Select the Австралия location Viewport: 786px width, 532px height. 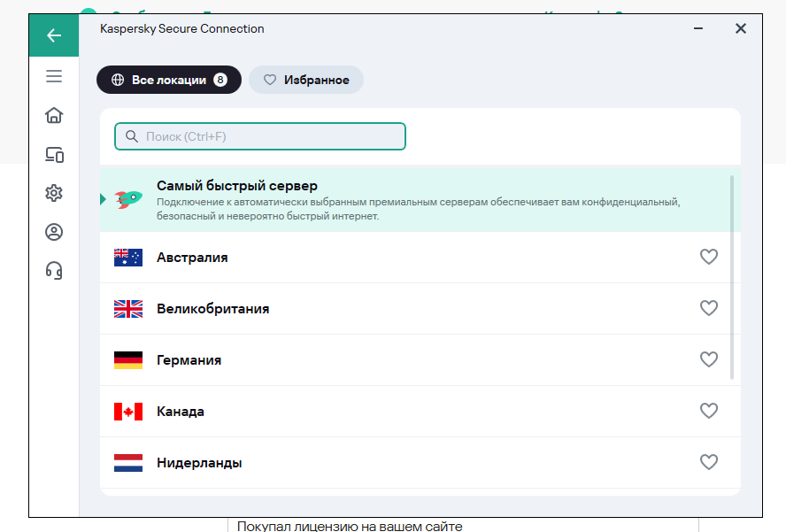tap(420, 258)
